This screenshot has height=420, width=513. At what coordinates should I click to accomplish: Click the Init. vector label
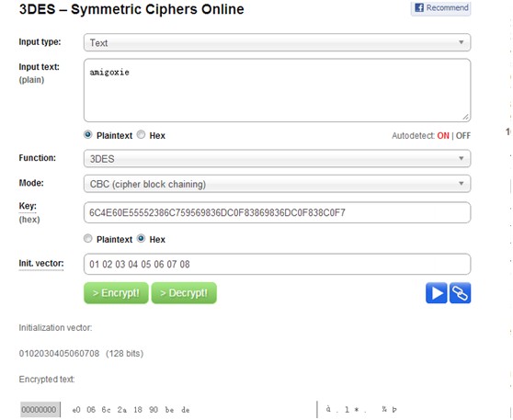(41, 264)
